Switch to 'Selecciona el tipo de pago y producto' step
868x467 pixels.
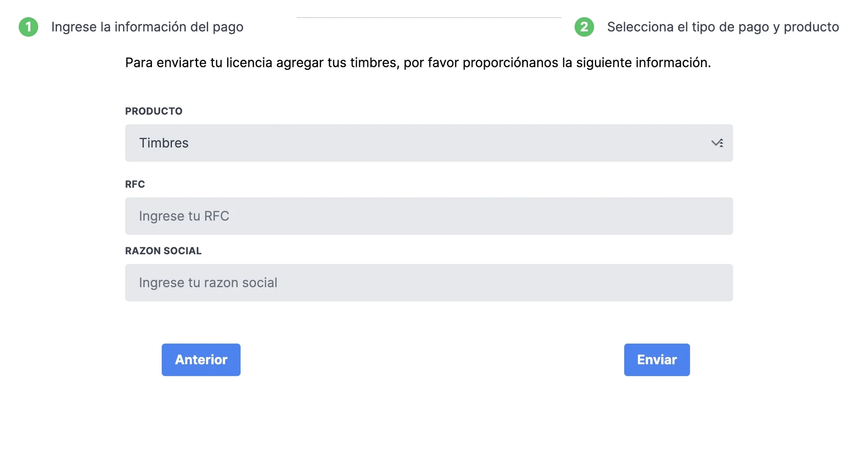[723, 27]
